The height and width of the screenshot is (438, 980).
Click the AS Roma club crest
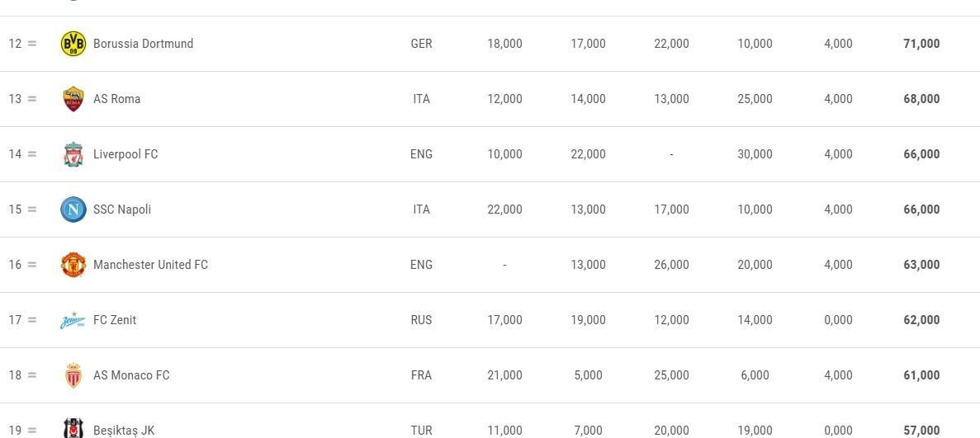pyautogui.click(x=73, y=99)
